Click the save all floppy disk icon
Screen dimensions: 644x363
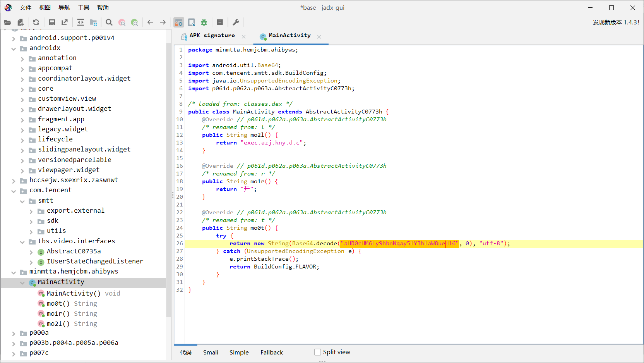click(52, 22)
